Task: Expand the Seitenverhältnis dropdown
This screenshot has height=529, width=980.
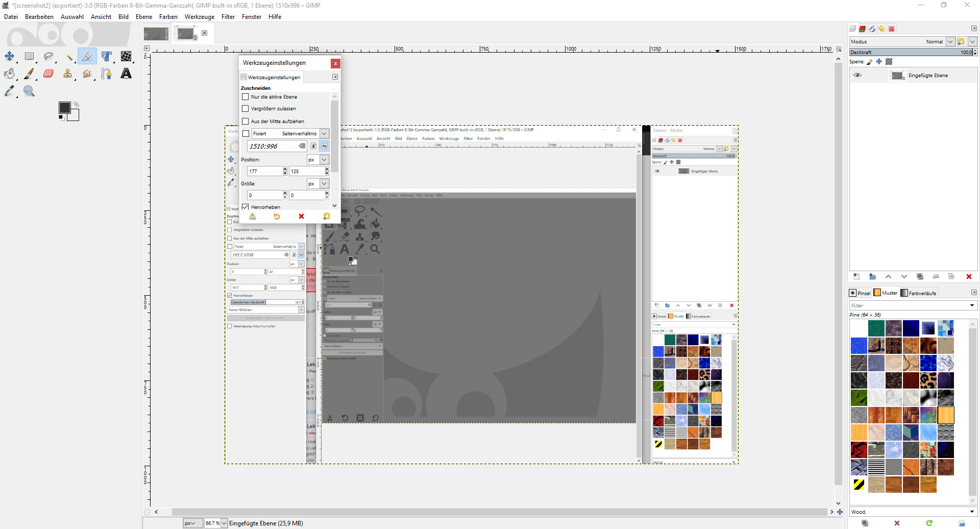Action: 324,133
